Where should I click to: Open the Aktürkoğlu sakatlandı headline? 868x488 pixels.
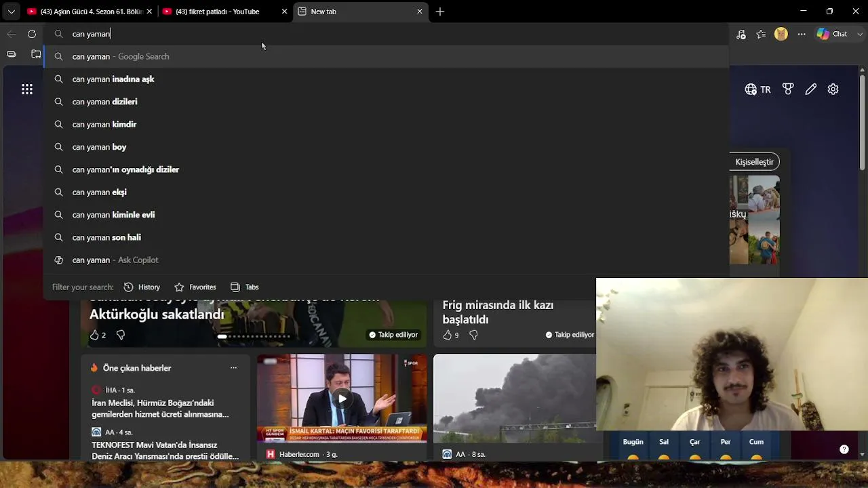(x=157, y=314)
